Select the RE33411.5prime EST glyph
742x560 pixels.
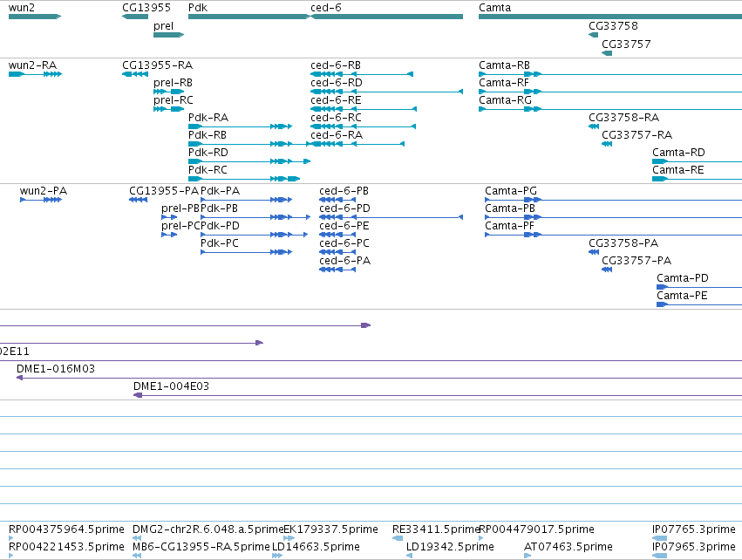pyautogui.click(x=398, y=538)
